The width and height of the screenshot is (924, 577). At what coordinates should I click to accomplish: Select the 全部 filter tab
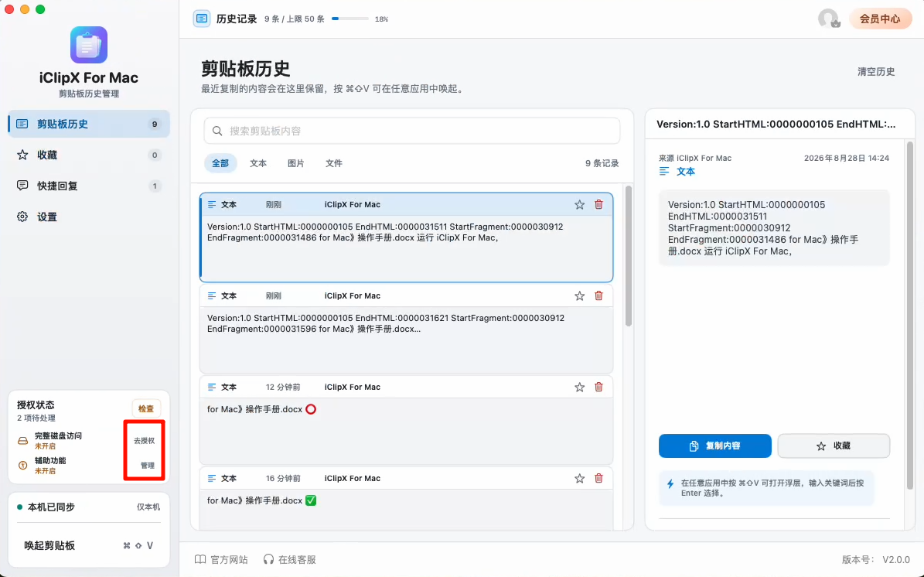[x=220, y=163]
